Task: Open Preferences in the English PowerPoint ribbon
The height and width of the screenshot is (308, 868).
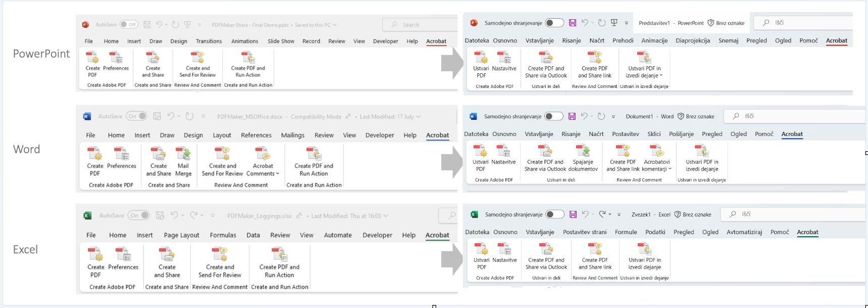Action: coord(116,61)
